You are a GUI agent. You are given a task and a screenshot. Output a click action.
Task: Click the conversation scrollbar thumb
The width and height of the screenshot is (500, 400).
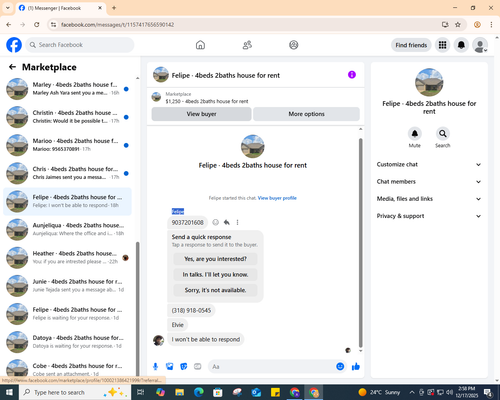point(360,243)
